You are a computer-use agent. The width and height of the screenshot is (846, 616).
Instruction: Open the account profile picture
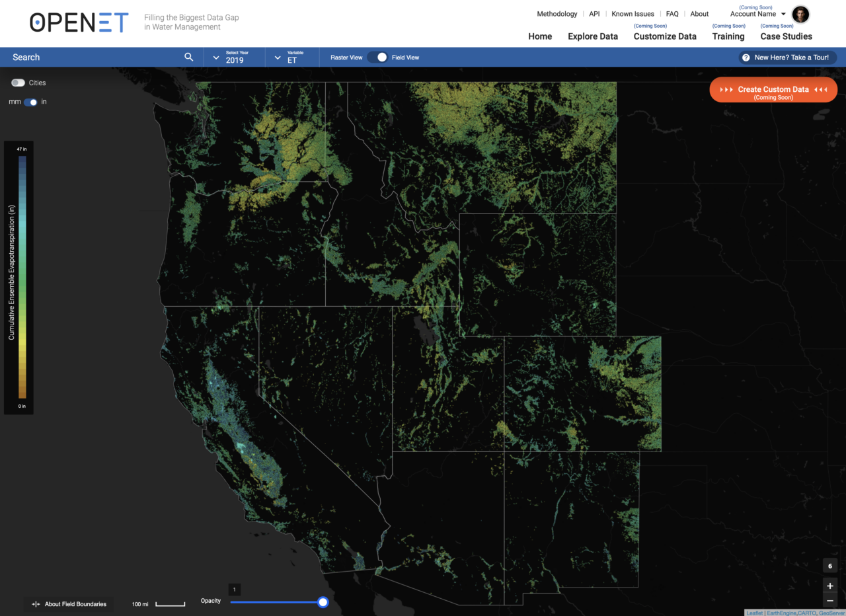[x=800, y=14]
